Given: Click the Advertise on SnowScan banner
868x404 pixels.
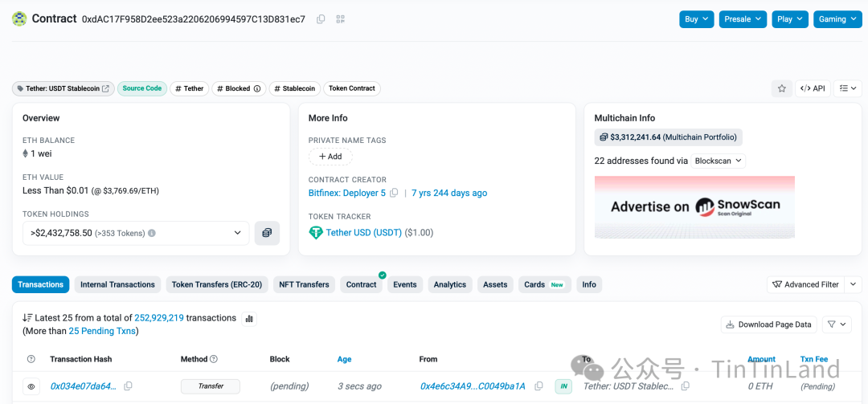Looking at the screenshot, I should (694, 207).
